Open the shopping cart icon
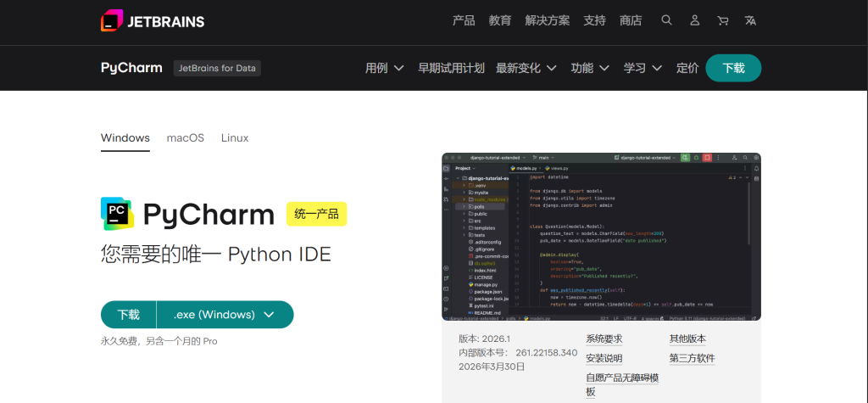 pyautogui.click(x=722, y=20)
